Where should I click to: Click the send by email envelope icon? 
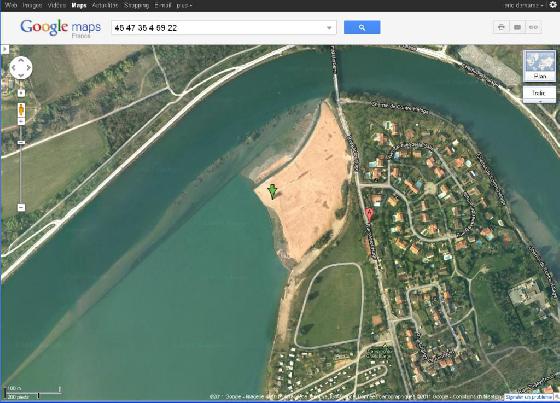coord(517,27)
